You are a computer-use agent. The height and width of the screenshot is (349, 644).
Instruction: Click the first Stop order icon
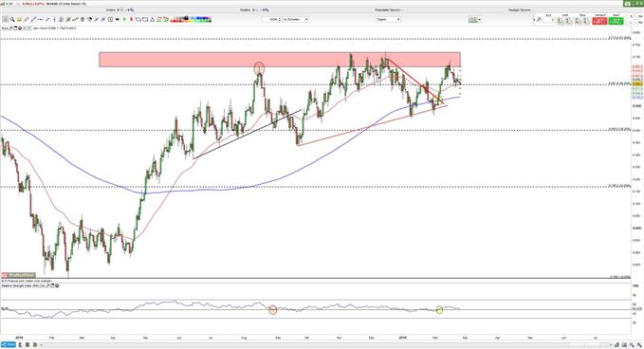(x=577, y=21)
